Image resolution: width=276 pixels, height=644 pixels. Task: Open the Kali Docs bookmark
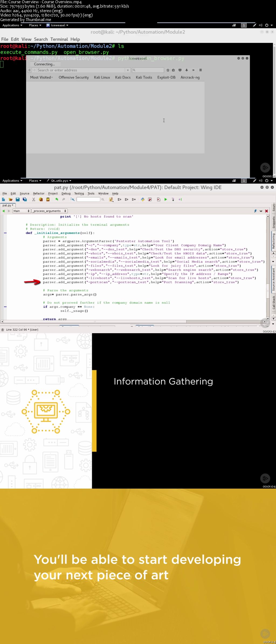point(123,77)
